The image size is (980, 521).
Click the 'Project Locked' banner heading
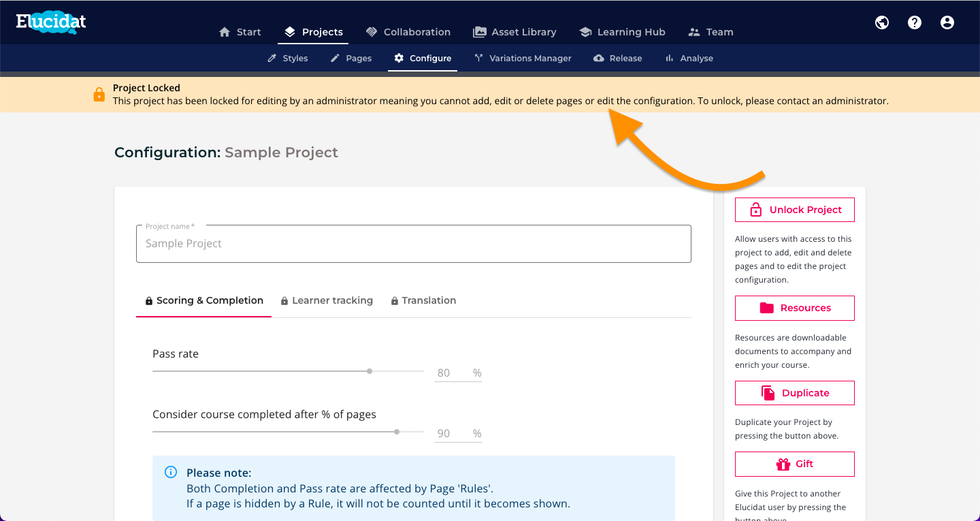click(x=146, y=88)
